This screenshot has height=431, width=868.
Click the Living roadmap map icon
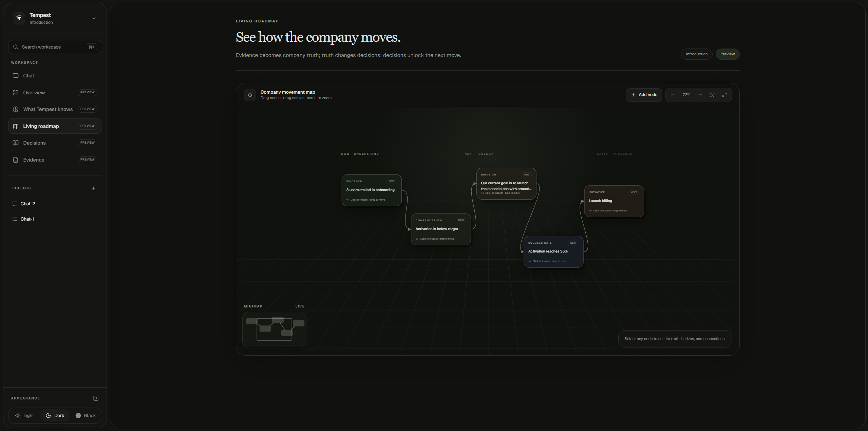(x=16, y=126)
